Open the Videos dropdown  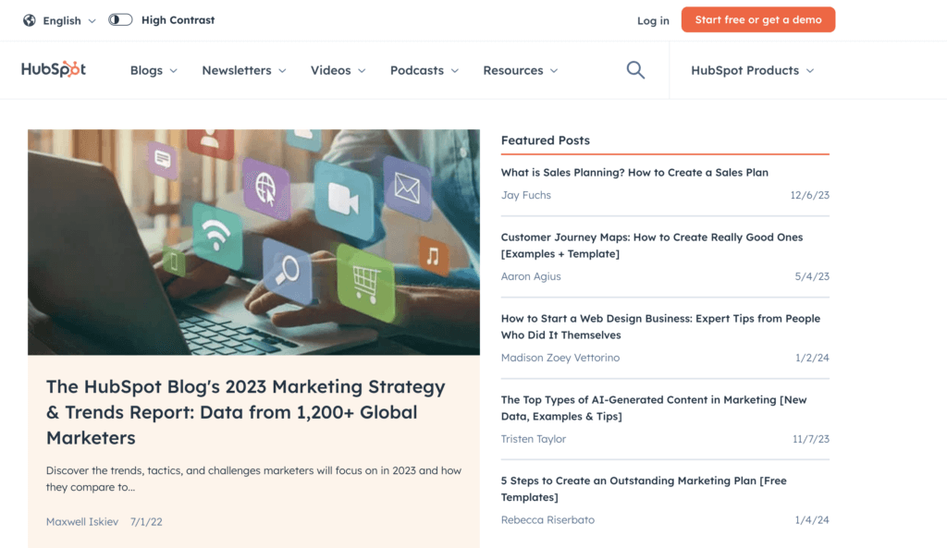pyautogui.click(x=337, y=69)
